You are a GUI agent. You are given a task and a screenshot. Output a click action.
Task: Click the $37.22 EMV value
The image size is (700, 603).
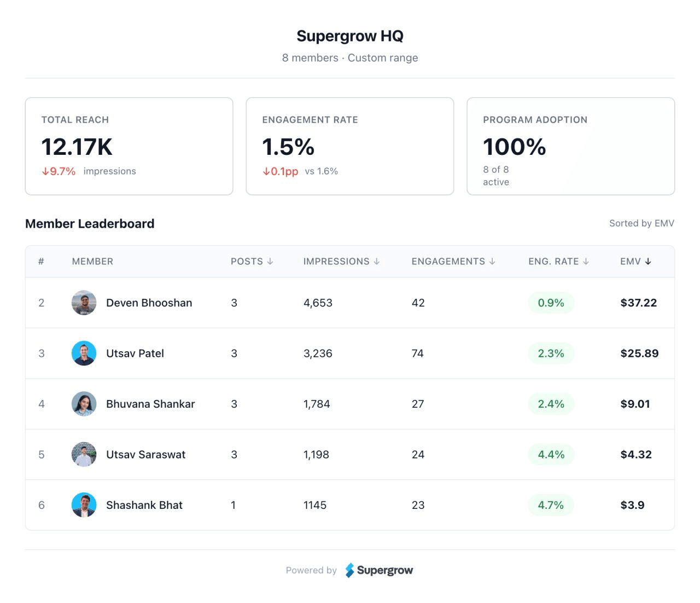tap(639, 303)
